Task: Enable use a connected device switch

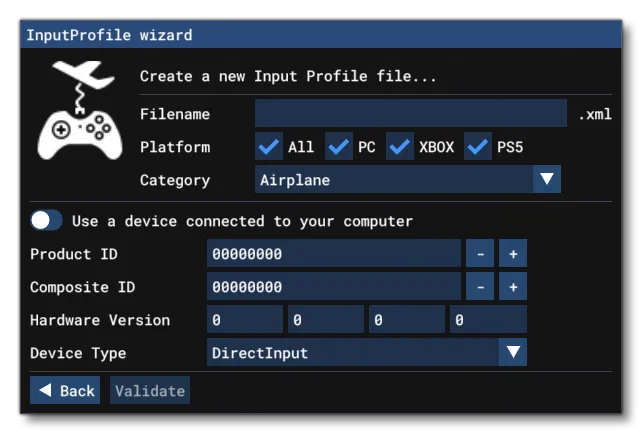Action: tap(46, 221)
